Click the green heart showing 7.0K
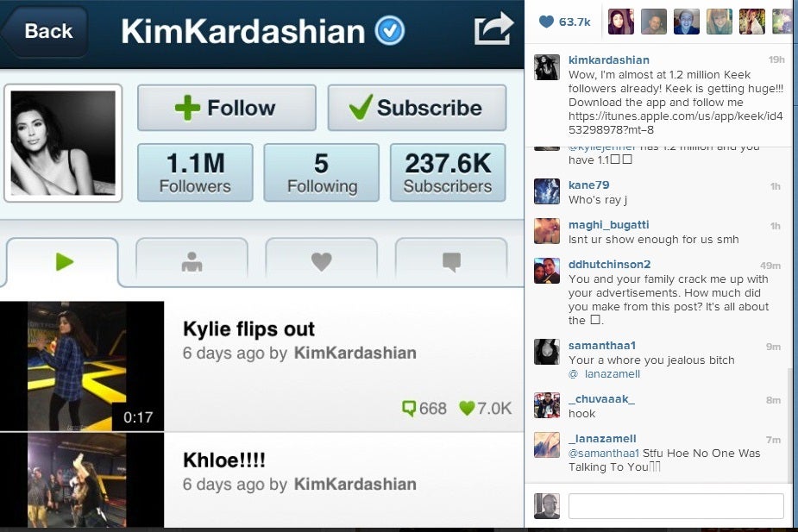 pyautogui.click(x=466, y=408)
